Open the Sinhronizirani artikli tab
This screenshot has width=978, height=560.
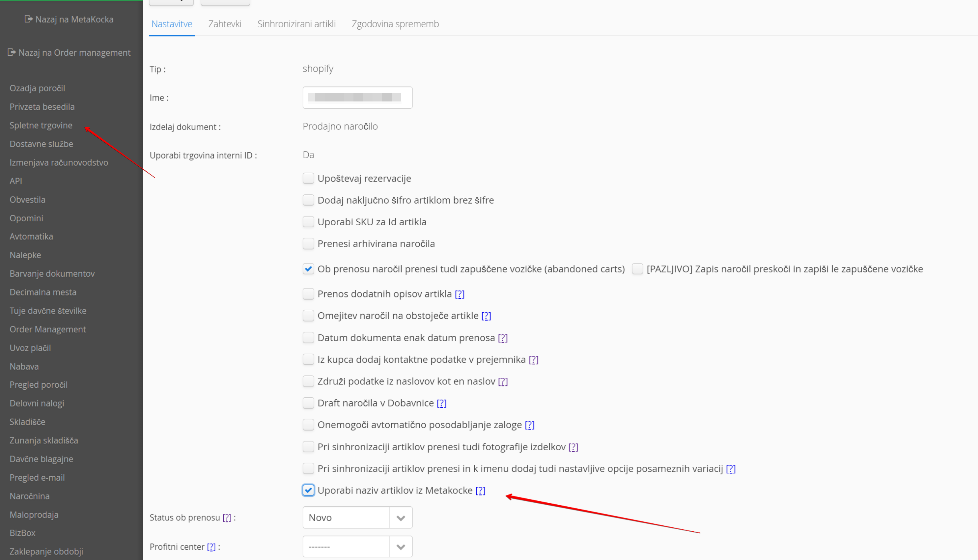[296, 24]
